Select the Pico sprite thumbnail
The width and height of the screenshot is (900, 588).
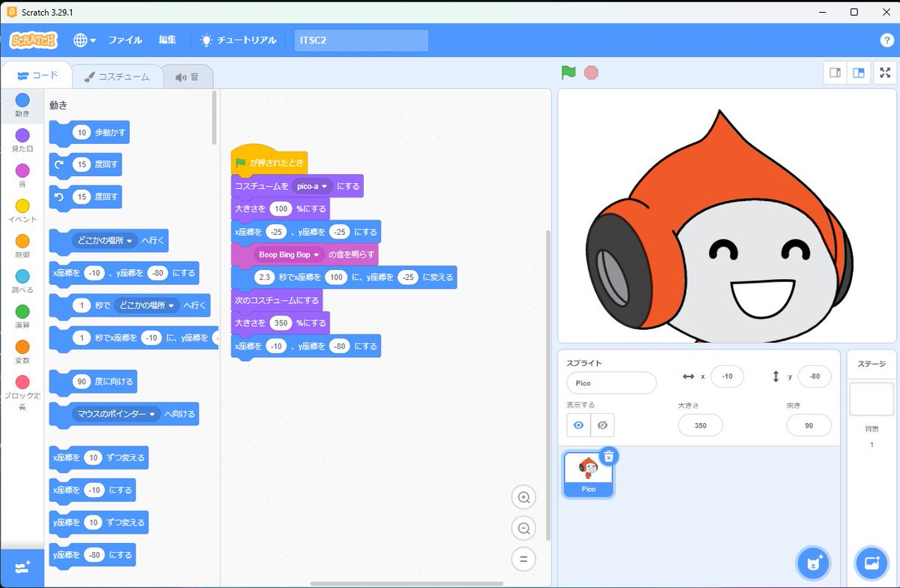pos(589,475)
